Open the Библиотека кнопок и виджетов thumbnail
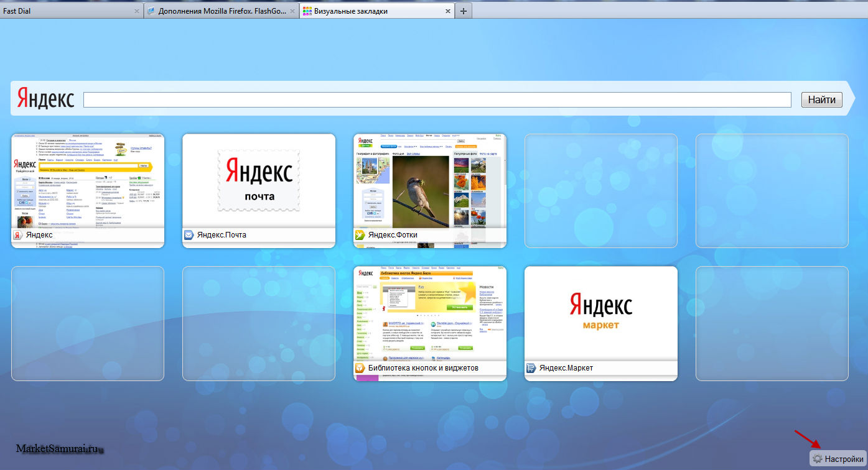This screenshot has height=470, width=868. coord(430,323)
